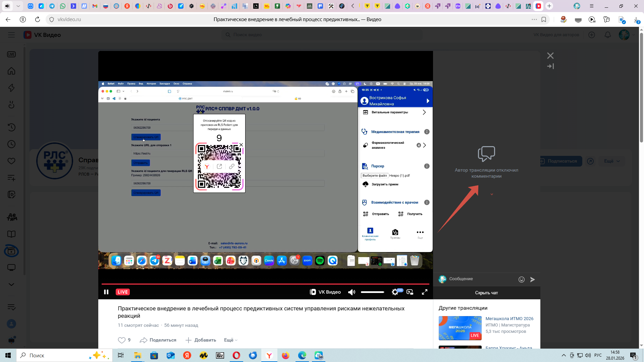Expand the channel's 'Ещё' dropdown next to Подписаться
Screen dimensions: 644x362
[x=612, y=161]
